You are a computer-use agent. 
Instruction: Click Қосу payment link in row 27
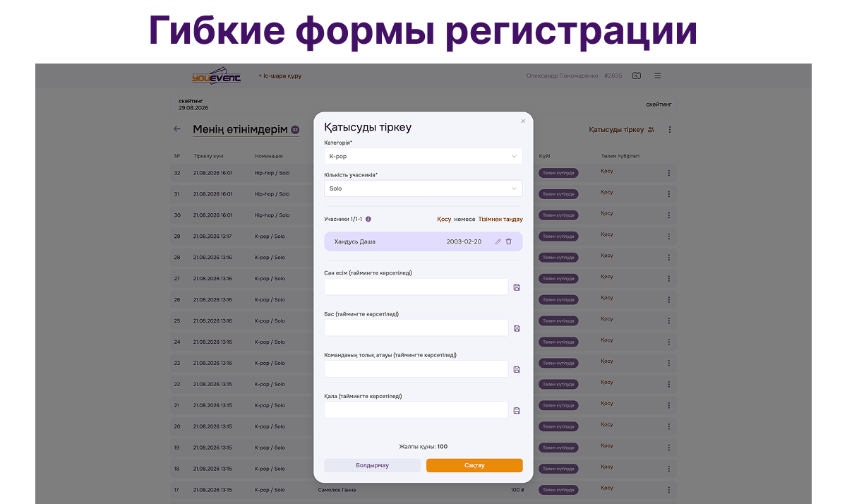click(x=607, y=277)
